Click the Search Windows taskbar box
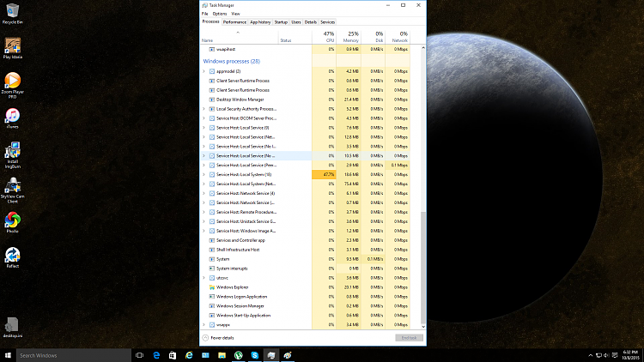 [74, 355]
